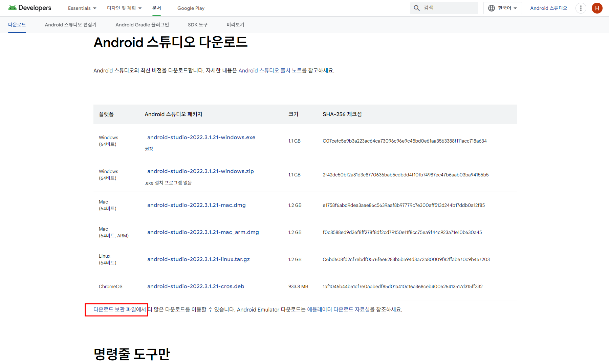This screenshot has height=364, width=609.
Task: Click the SHA-256 체크섬 column header
Action: click(x=342, y=114)
